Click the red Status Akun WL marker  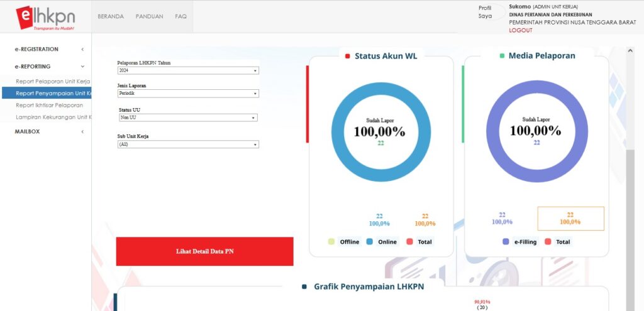coord(347,56)
